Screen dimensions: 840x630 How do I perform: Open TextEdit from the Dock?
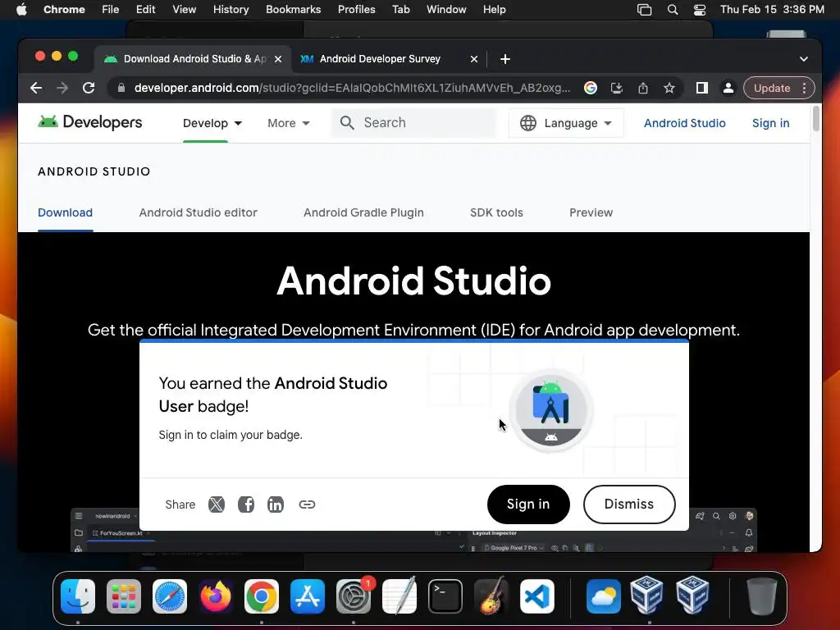click(399, 596)
